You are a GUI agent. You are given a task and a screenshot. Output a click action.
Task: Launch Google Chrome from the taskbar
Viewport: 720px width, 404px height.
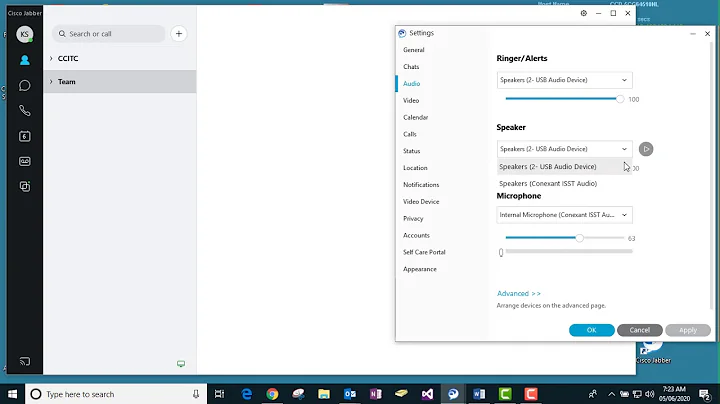272,394
